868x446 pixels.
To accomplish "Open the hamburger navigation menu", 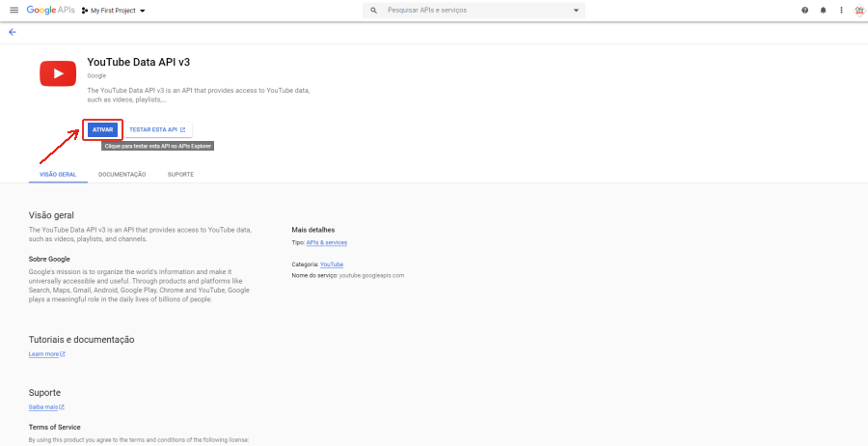I will (x=14, y=10).
